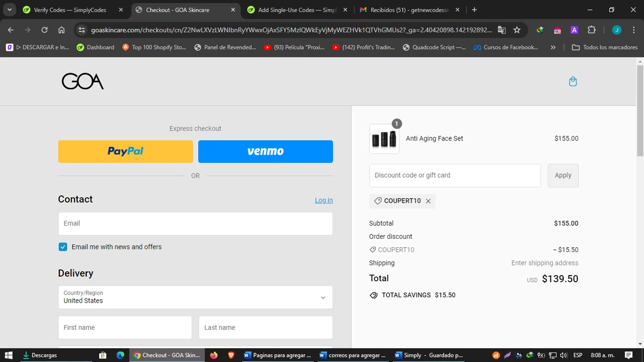Open the Dashboard bookmark
Screen dimensions: 644x362
coord(95,47)
